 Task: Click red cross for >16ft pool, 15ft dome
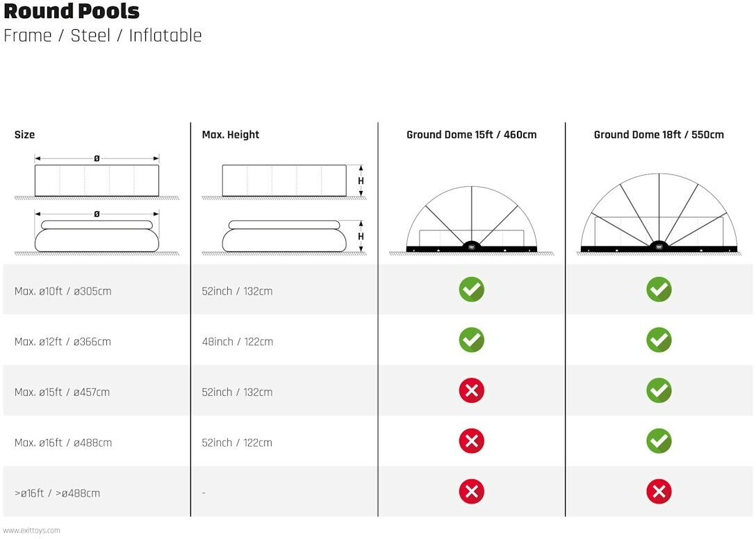pyautogui.click(x=472, y=491)
